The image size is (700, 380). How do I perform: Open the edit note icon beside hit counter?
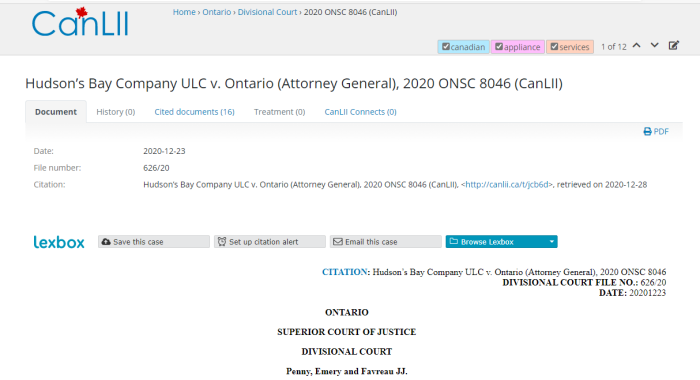coord(674,46)
